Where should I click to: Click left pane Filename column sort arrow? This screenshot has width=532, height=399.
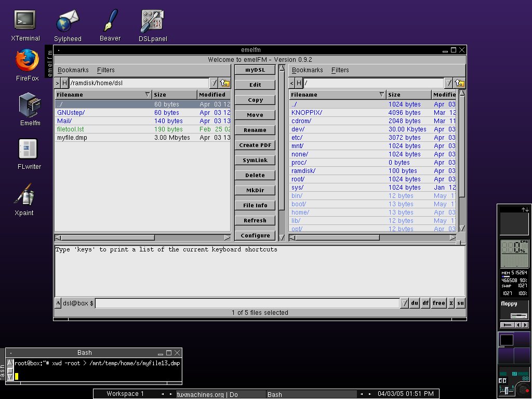(x=147, y=95)
